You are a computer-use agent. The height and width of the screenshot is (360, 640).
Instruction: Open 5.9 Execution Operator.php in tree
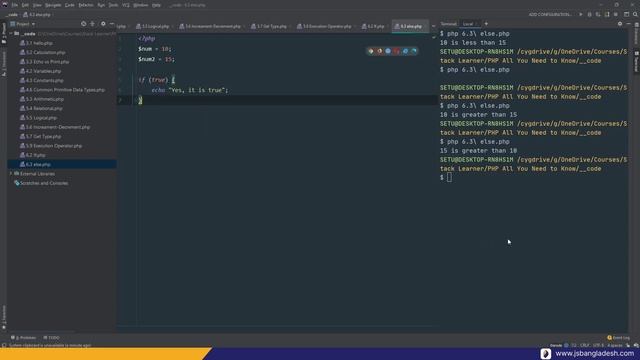pos(51,146)
